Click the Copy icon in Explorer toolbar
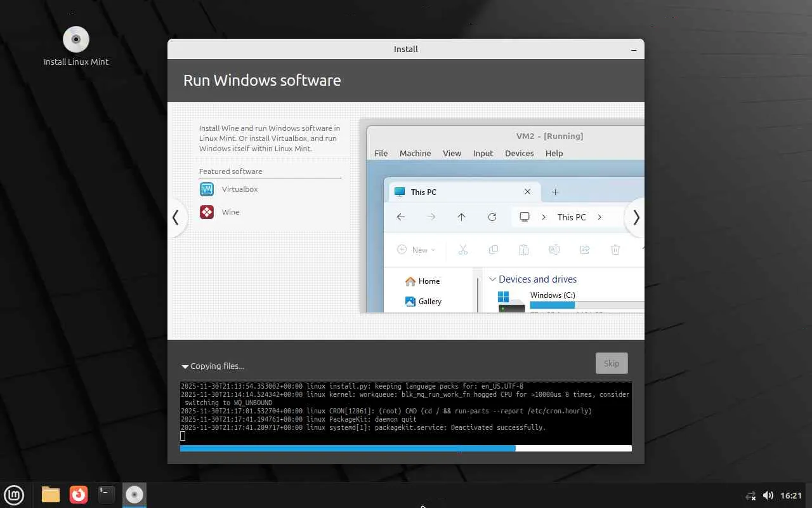The height and width of the screenshot is (508, 812). coord(494,250)
